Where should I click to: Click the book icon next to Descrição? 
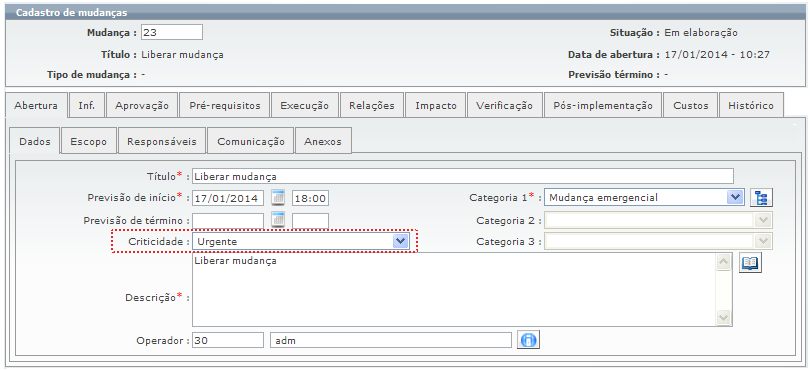[750, 264]
